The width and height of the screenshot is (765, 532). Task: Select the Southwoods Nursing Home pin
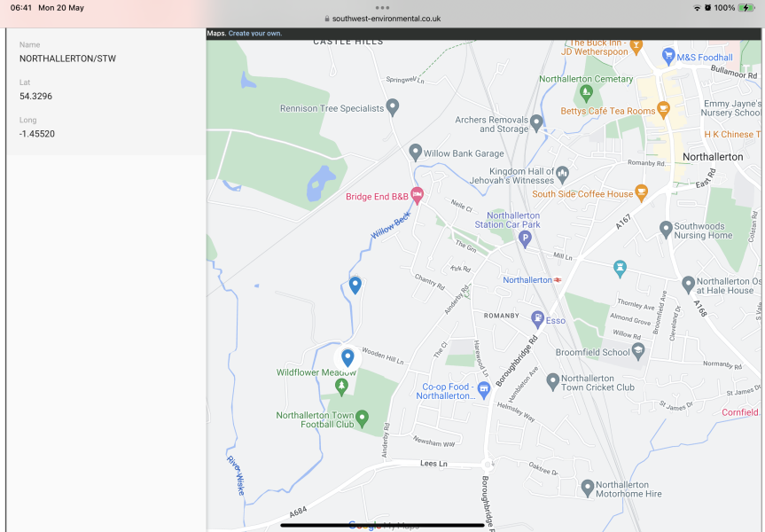click(x=666, y=230)
